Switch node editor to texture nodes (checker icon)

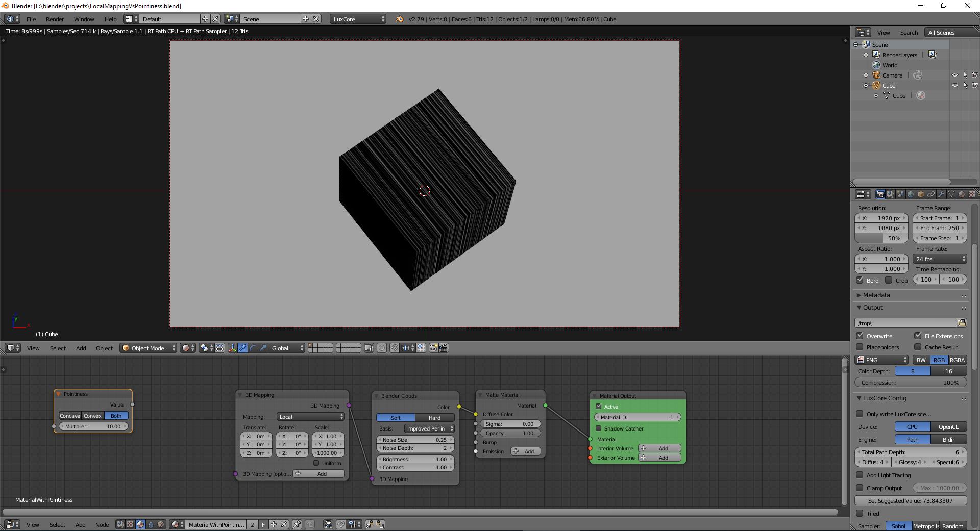pyautogui.click(x=131, y=524)
